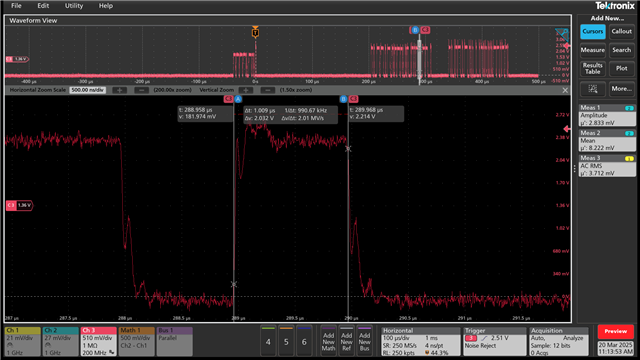640x360 pixels.
Task: Click the vertical zoom plus button
Action: (246, 90)
